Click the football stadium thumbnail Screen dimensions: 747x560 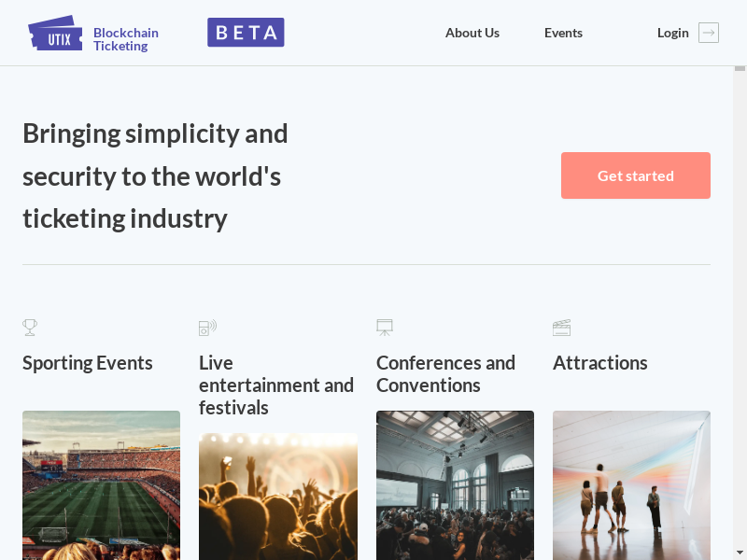click(101, 483)
